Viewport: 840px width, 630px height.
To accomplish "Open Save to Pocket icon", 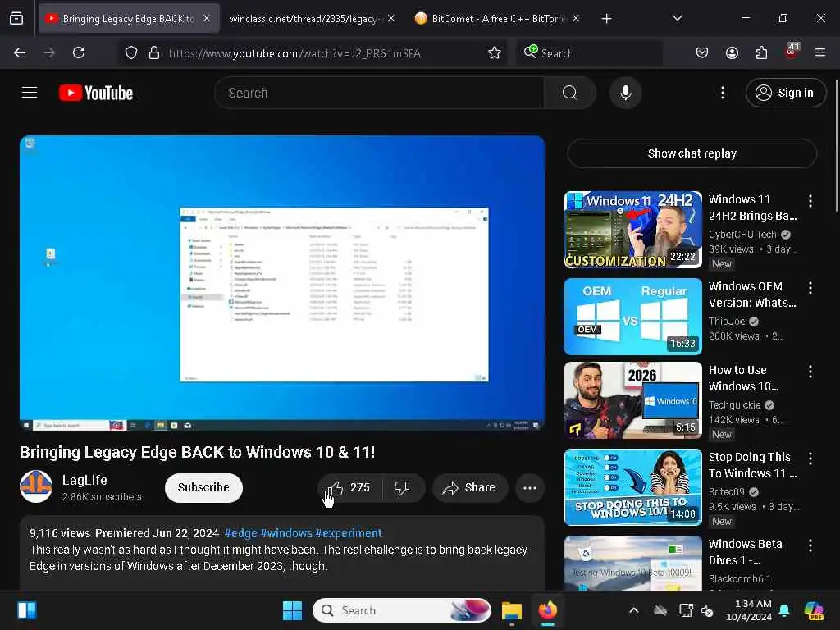I will tap(702, 53).
